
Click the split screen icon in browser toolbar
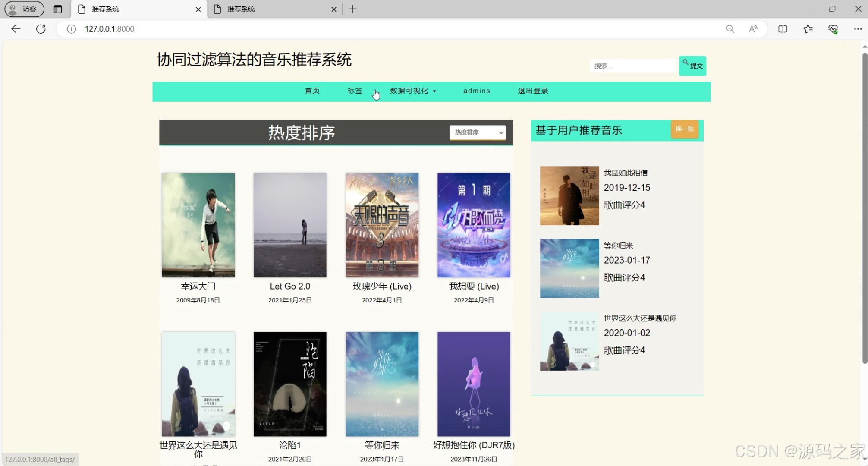tap(782, 29)
